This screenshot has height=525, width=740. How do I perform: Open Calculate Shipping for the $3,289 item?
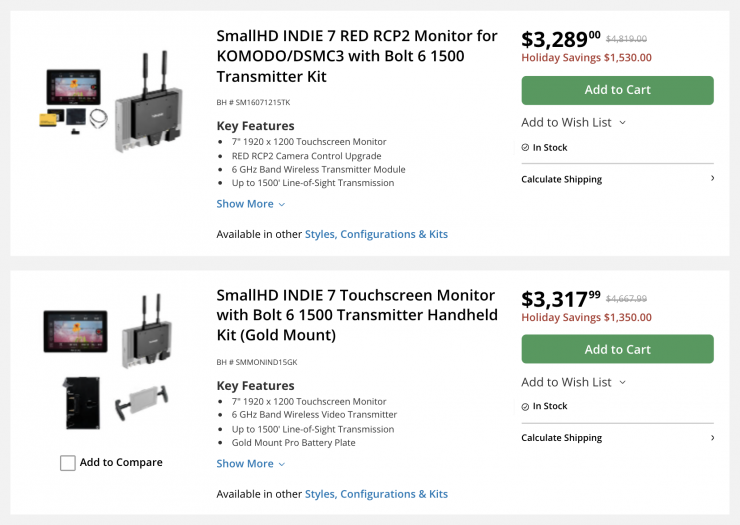pos(561,179)
